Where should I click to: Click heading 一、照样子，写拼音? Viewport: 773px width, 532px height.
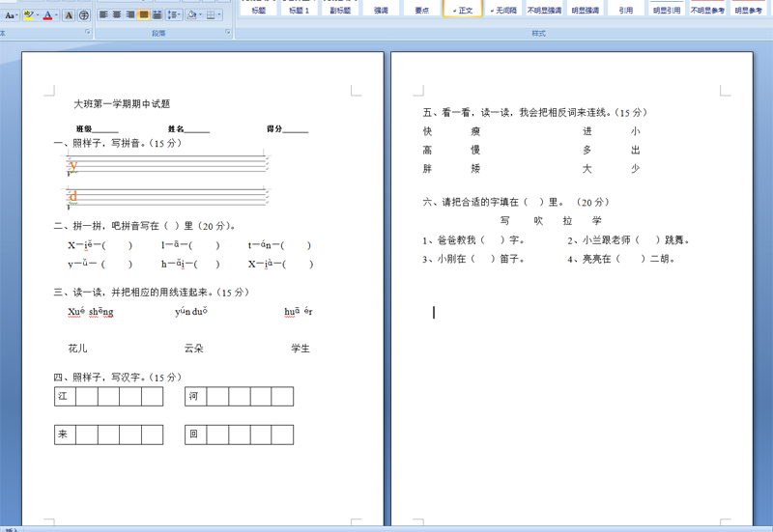click(x=117, y=143)
